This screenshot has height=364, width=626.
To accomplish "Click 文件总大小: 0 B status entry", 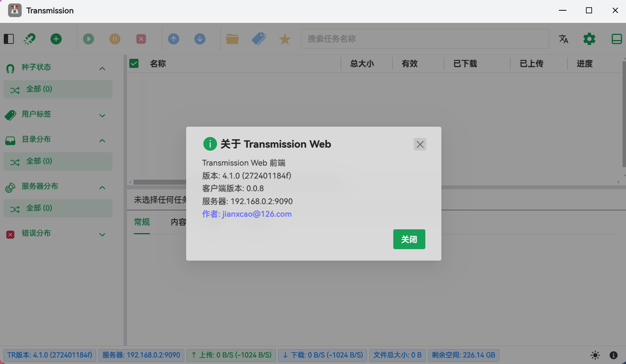I will click(x=397, y=355).
